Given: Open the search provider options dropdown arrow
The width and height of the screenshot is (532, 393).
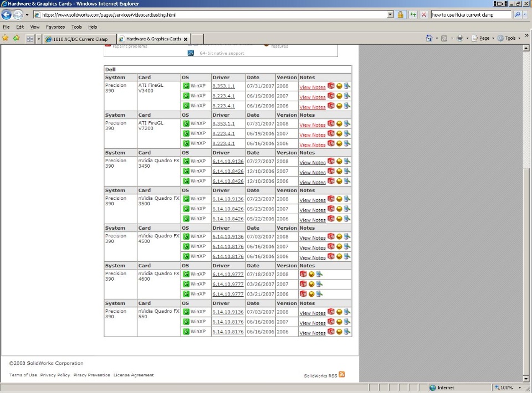Looking at the screenshot, I should [525, 14].
